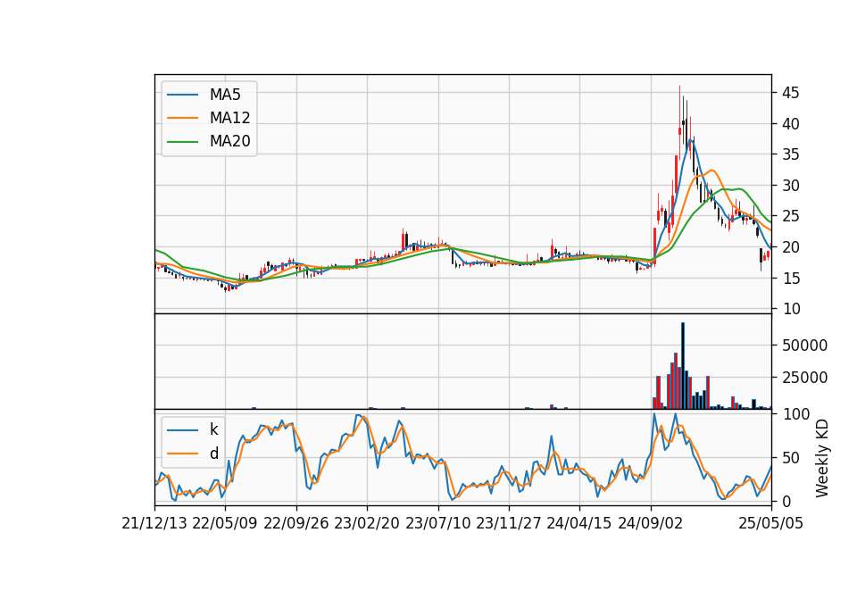Image resolution: width=857 pixels, height=616 pixels.
Task: Click the price axis label 20
Action: coord(790,247)
